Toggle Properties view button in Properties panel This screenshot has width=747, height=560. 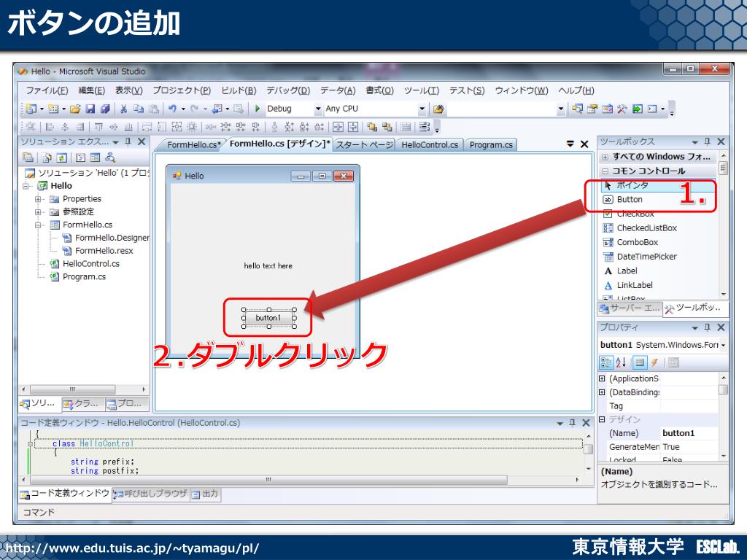pos(640,363)
